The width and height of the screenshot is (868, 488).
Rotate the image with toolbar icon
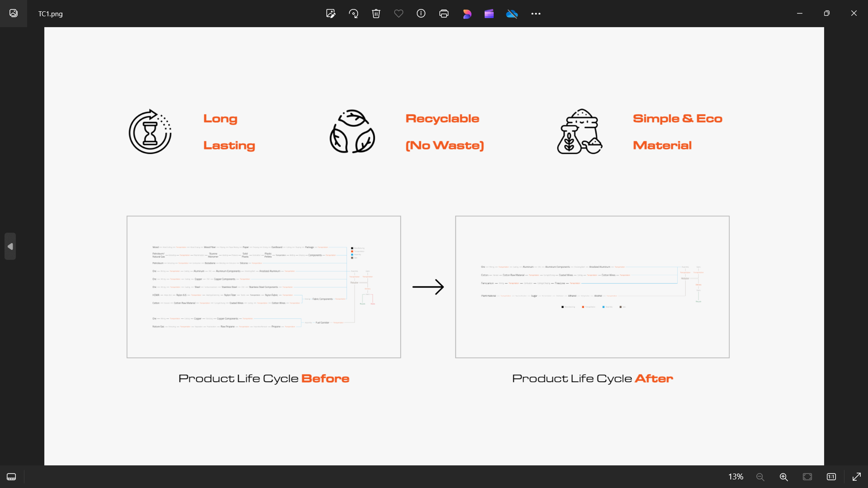pyautogui.click(x=354, y=14)
